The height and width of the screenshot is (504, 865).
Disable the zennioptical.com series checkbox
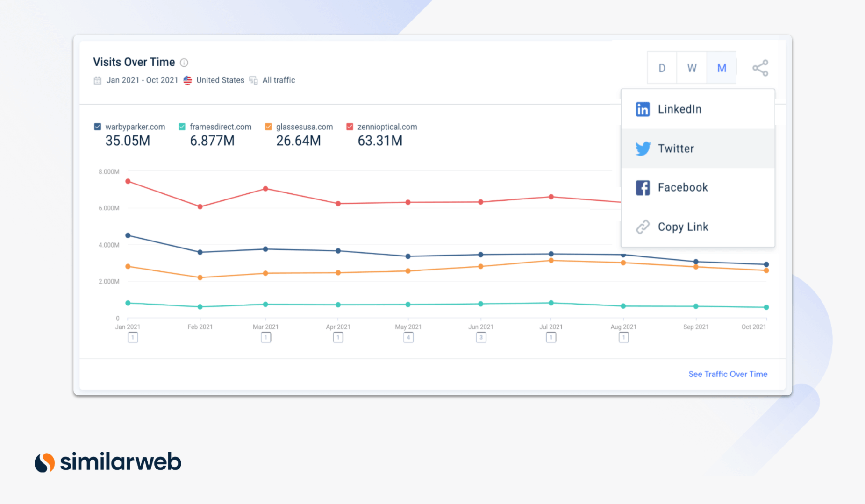[x=349, y=126]
